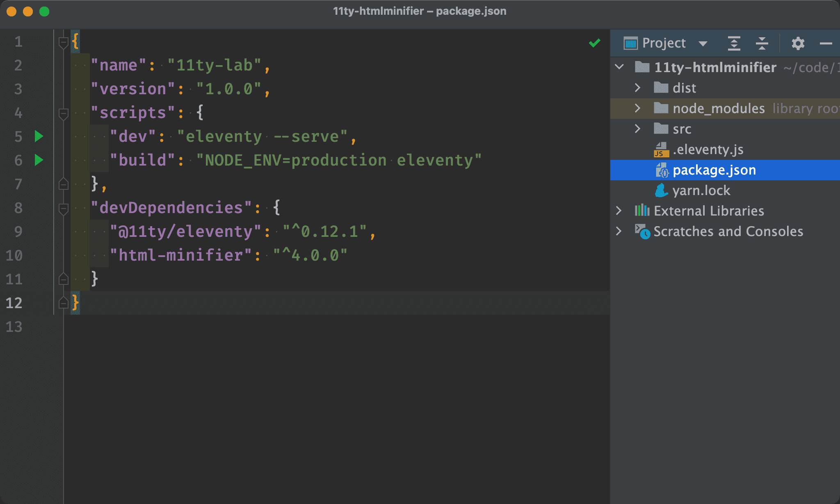Image resolution: width=840 pixels, height=504 pixels.
Task: Select the node_modules folder icon
Action: [661, 108]
